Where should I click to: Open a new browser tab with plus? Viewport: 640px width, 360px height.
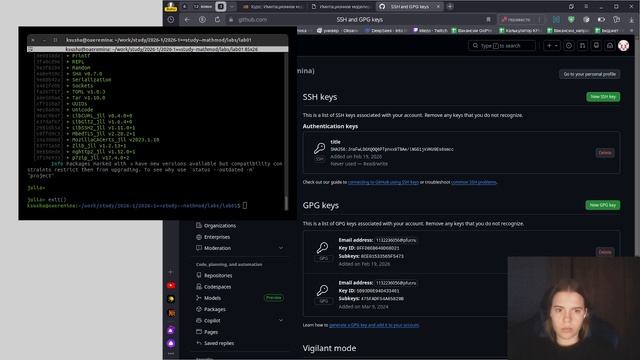pyautogui.click(x=450, y=7)
